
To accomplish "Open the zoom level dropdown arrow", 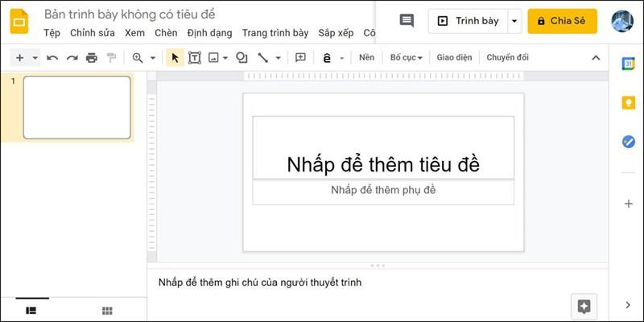I will pos(153,58).
